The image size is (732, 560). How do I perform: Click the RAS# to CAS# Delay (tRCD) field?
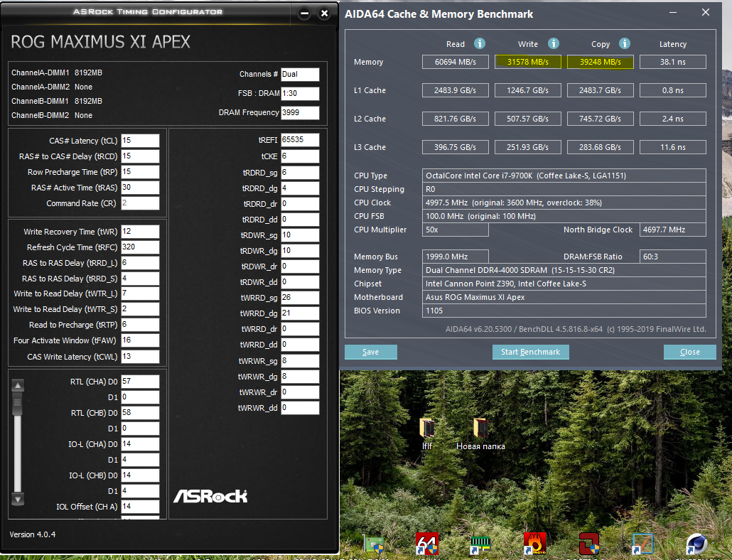tap(140, 156)
